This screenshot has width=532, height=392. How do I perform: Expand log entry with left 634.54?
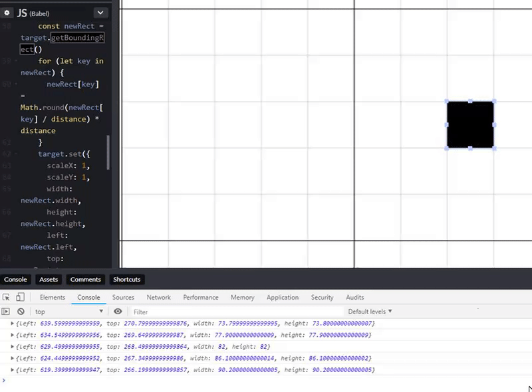click(x=12, y=335)
